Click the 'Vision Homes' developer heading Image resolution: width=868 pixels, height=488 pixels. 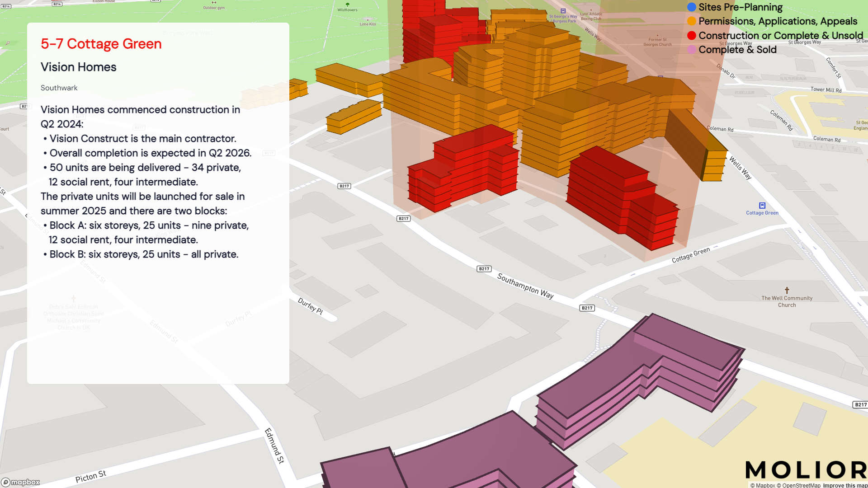(x=79, y=67)
